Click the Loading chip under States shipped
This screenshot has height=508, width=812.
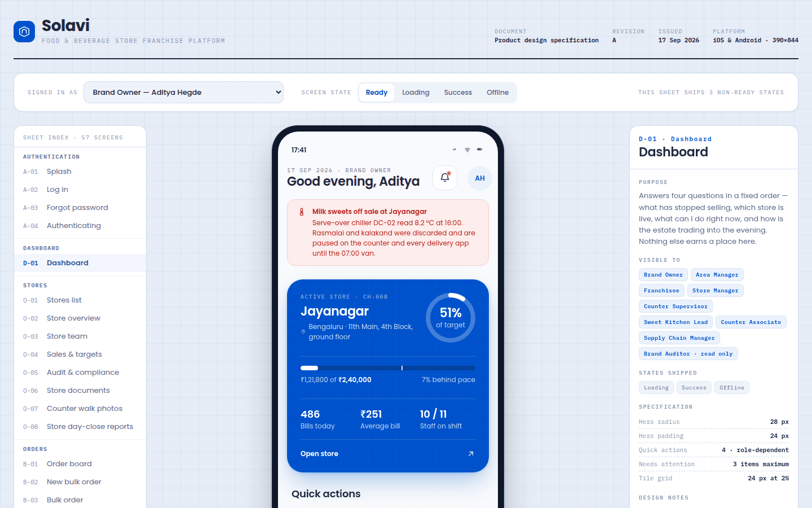[x=656, y=388]
